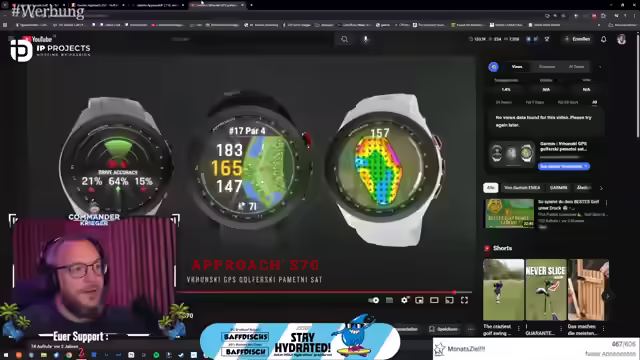The height and width of the screenshot is (360, 640).
Task: Select the 7 days time-range tab
Action: tap(535, 102)
